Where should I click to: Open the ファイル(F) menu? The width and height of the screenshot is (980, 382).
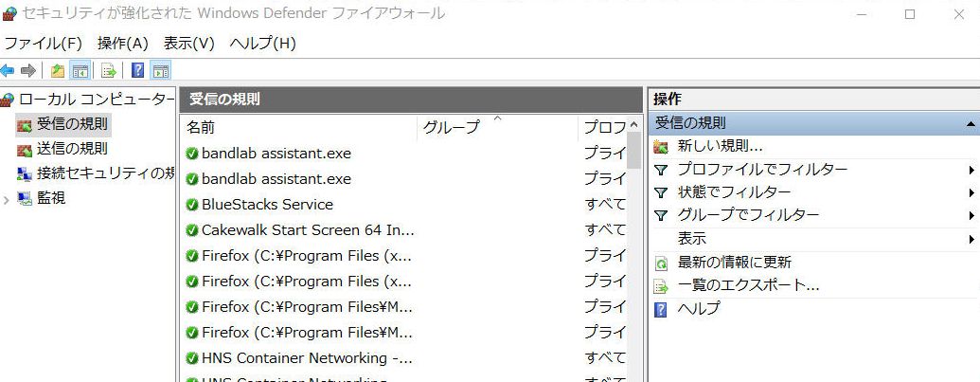43,44
